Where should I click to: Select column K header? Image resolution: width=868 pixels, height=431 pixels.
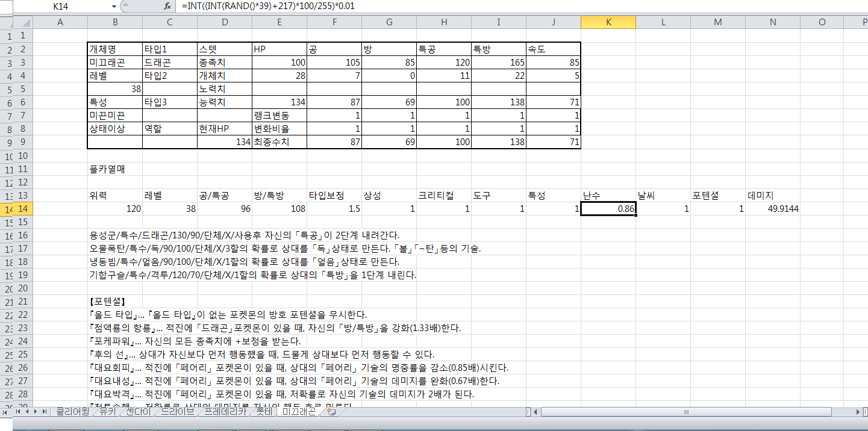[x=608, y=22]
